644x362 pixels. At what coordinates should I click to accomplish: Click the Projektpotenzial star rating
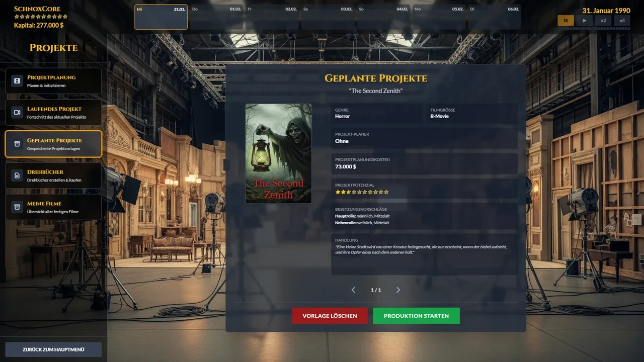[x=362, y=192]
